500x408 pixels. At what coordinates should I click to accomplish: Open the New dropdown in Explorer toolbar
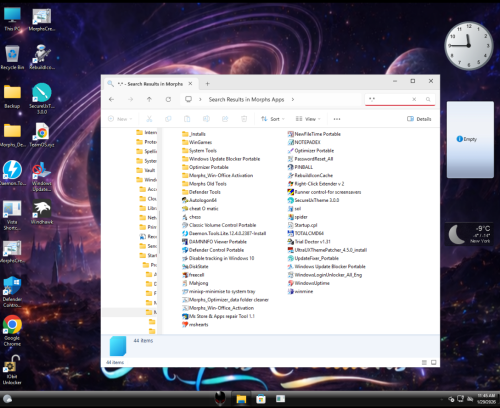(120, 119)
